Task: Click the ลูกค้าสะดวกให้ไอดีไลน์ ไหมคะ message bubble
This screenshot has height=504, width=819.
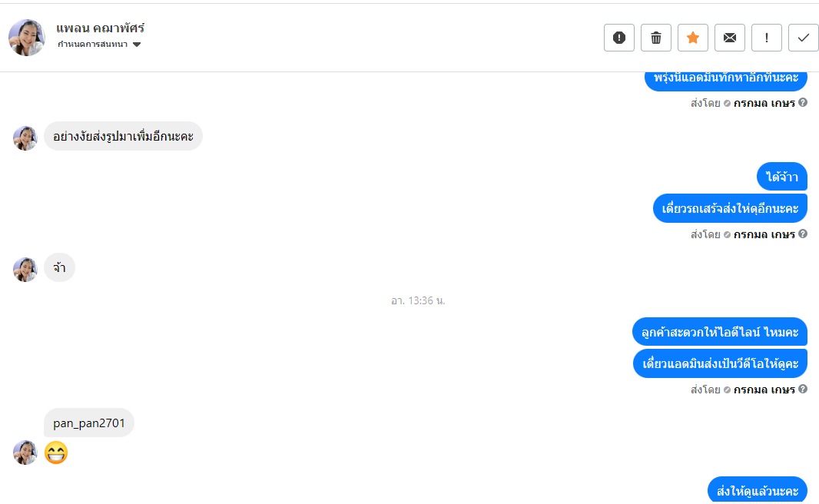Action: (721, 333)
